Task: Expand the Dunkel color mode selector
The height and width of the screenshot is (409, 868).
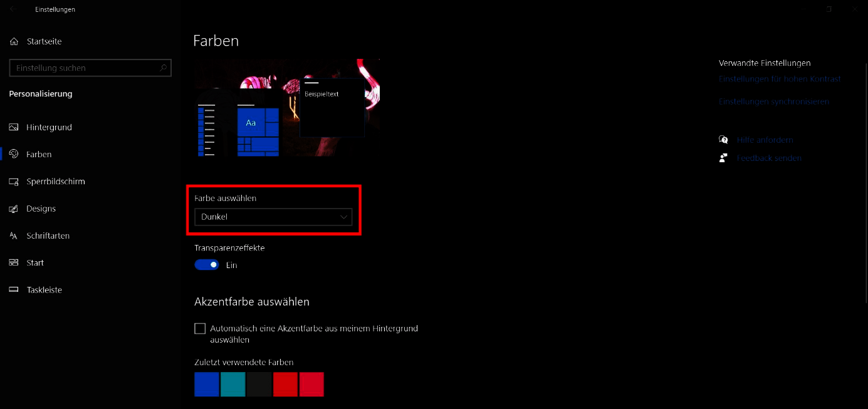Action: (273, 217)
